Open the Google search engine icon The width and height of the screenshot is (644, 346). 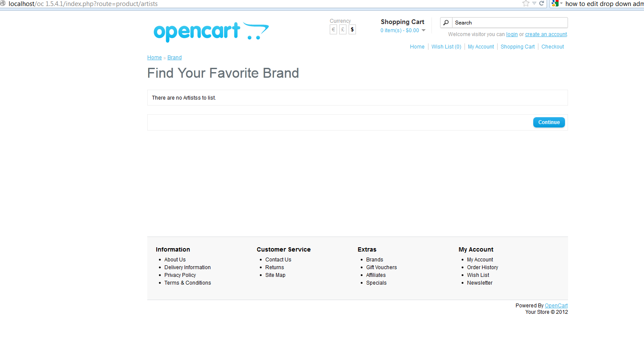pos(555,3)
